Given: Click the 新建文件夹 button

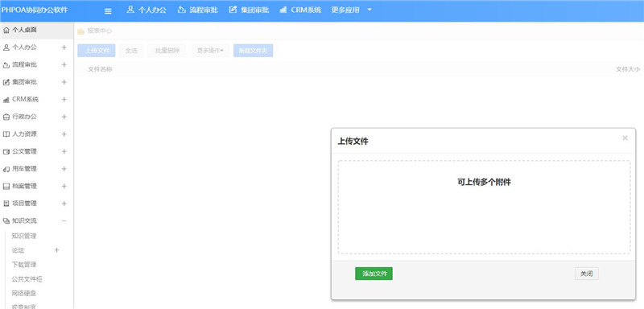Looking at the screenshot, I should [x=253, y=51].
